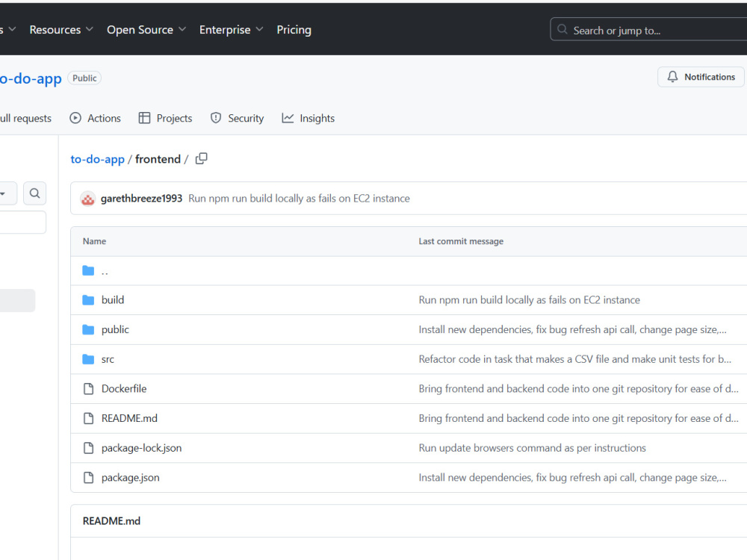747x560 pixels.
Task: Open package.json row's Install new dependencies commit
Action: tap(573, 478)
